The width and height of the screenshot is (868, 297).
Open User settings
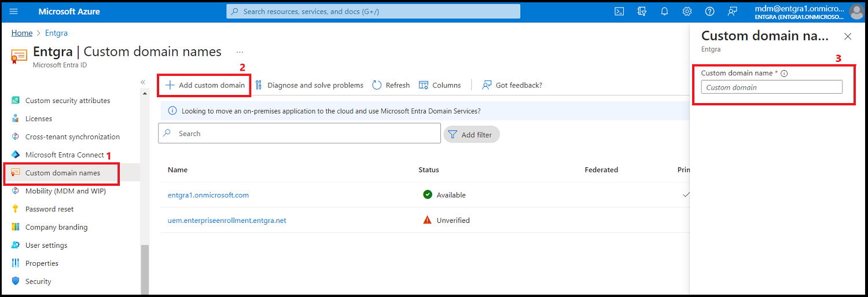pos(46,245)
